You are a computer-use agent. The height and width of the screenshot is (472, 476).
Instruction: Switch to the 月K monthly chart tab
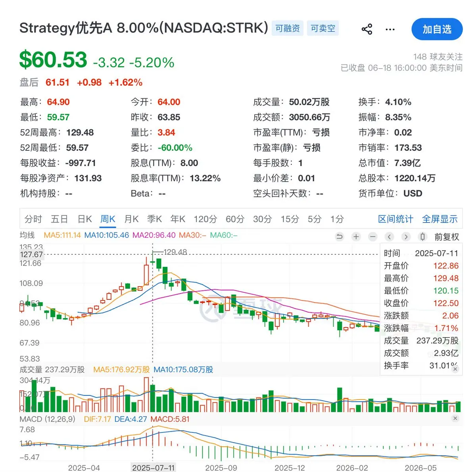point(131,219)
